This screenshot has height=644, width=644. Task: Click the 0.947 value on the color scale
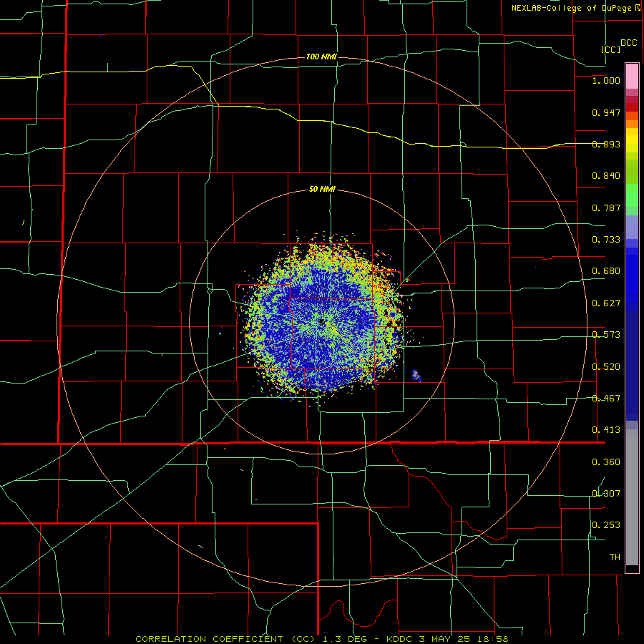(606, 112)
